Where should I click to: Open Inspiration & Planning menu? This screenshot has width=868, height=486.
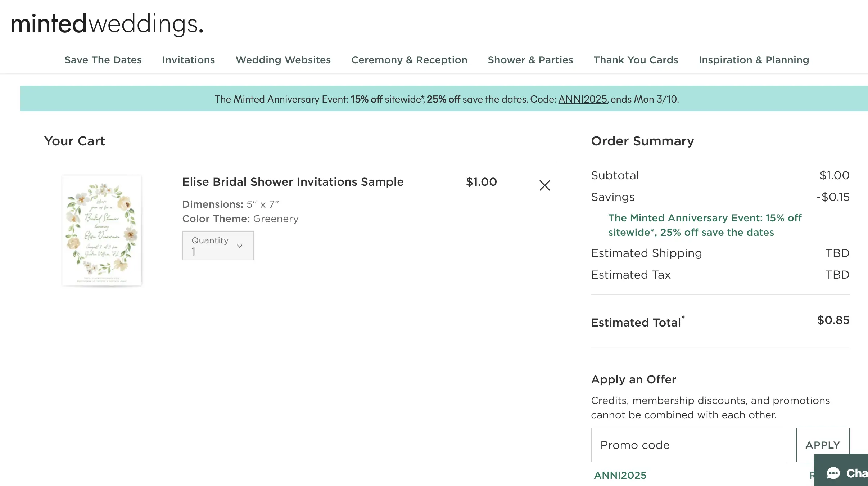coord(754,60)
